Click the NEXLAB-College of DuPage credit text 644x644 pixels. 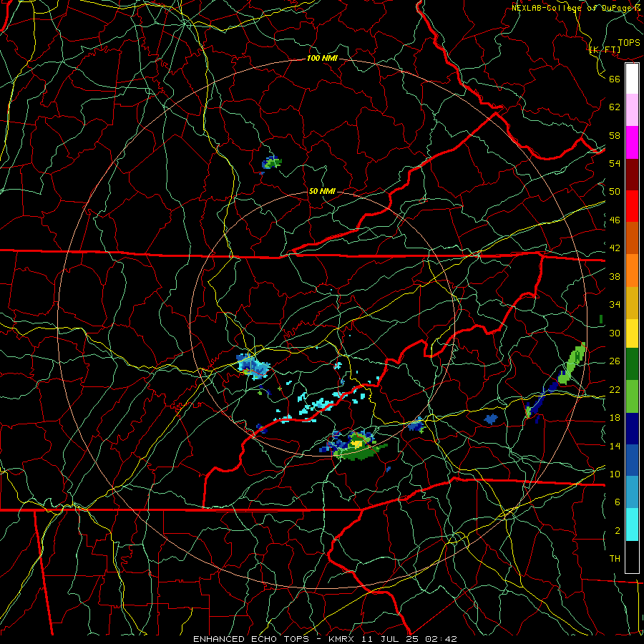coord(577,8)
